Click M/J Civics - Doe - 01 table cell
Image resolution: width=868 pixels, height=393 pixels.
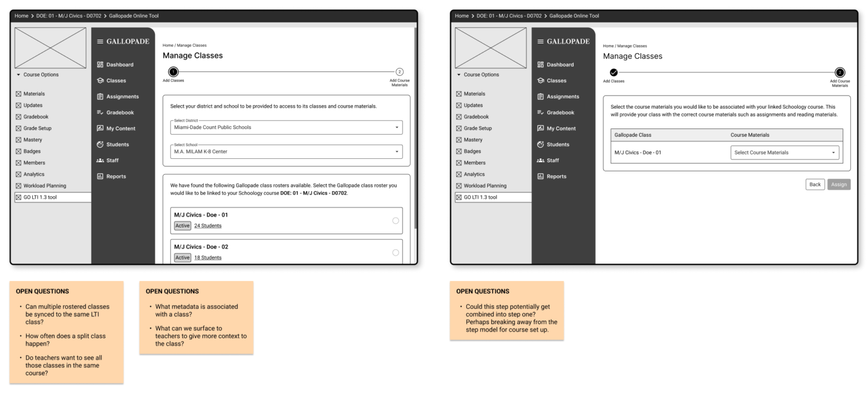(637, 153)
